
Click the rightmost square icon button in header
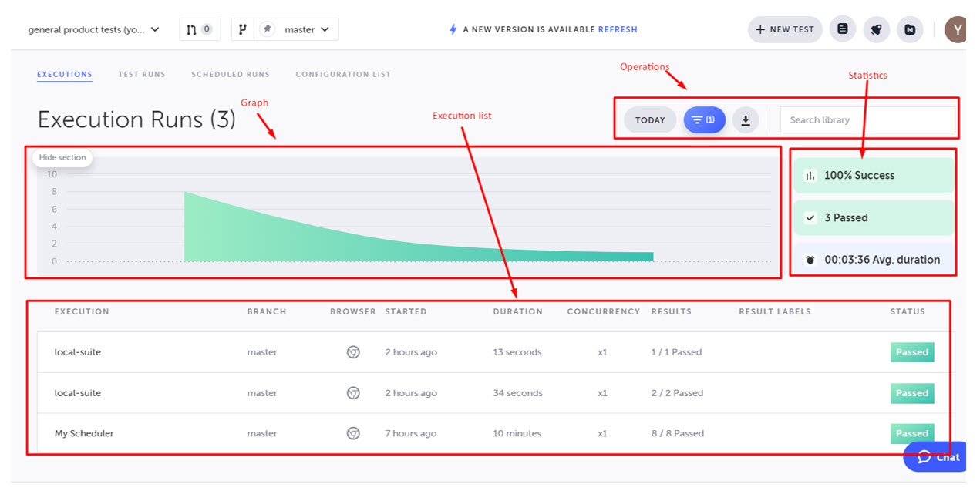pos(911,29)
